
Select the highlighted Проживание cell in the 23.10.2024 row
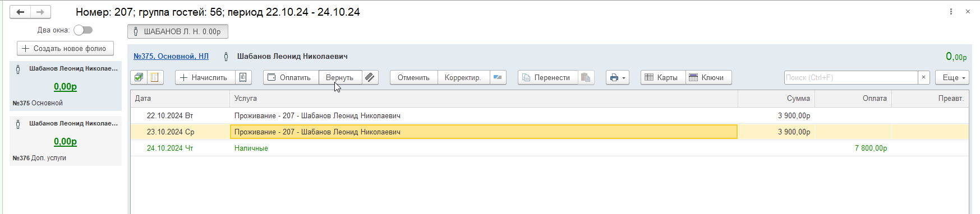click(484, 132)
